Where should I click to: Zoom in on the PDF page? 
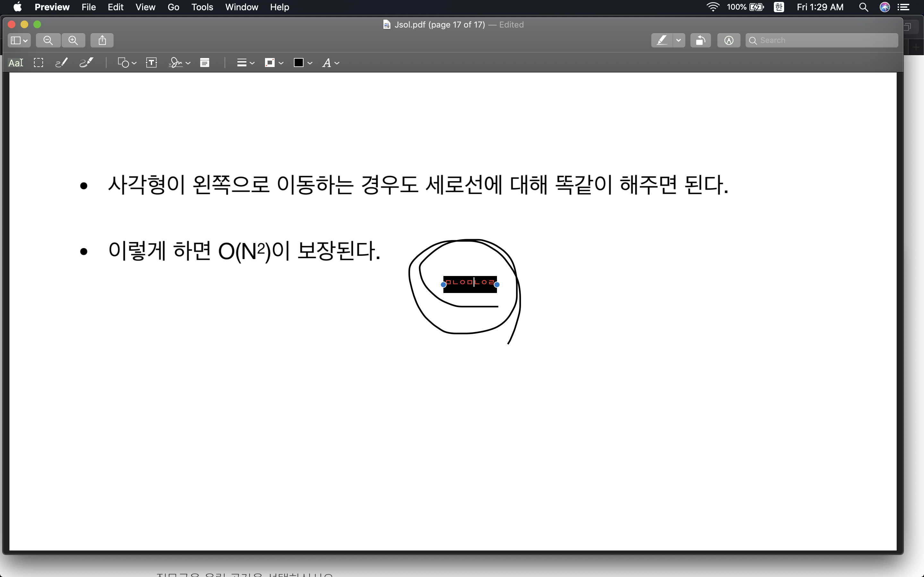pos(73,40)
